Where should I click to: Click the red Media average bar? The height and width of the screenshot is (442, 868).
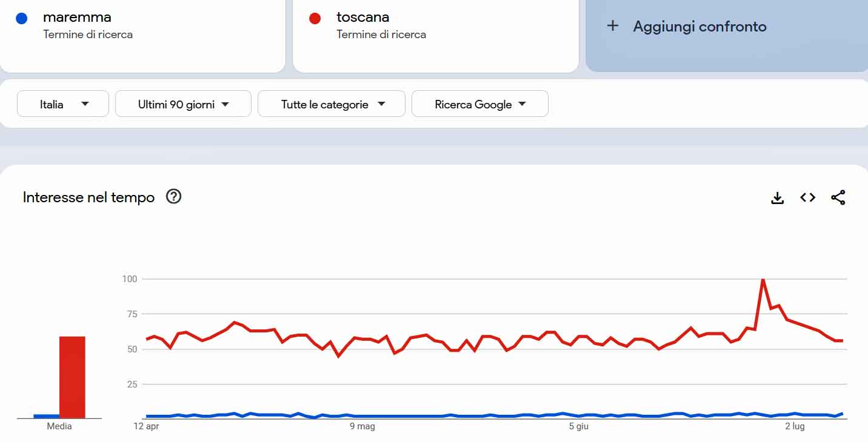72,377
